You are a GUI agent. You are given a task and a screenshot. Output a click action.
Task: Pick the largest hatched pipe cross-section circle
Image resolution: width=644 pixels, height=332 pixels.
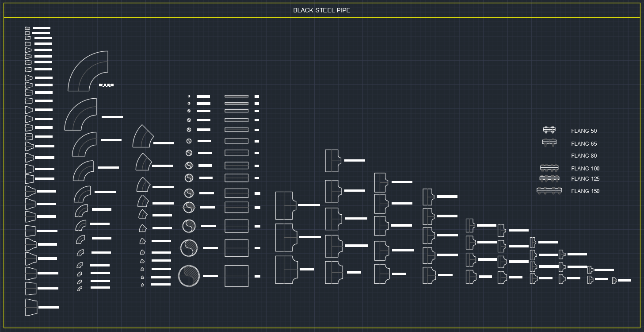[x=189, y=276]
